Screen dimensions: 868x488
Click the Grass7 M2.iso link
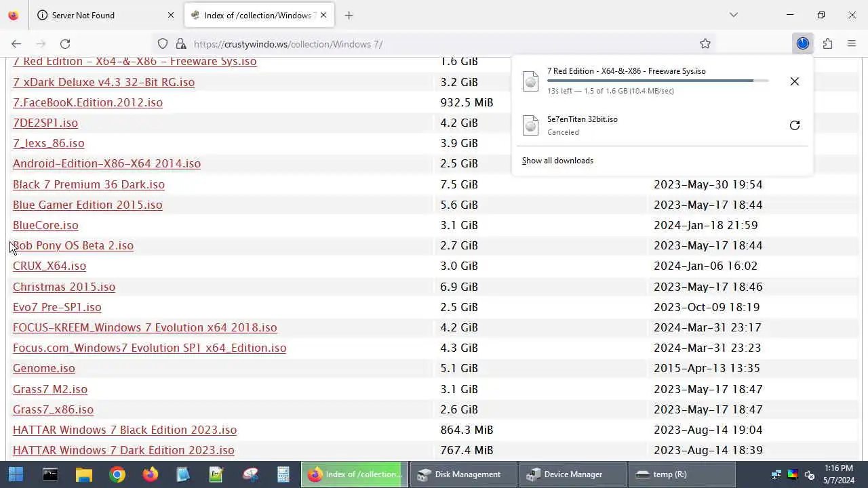(x=50, y=389)
